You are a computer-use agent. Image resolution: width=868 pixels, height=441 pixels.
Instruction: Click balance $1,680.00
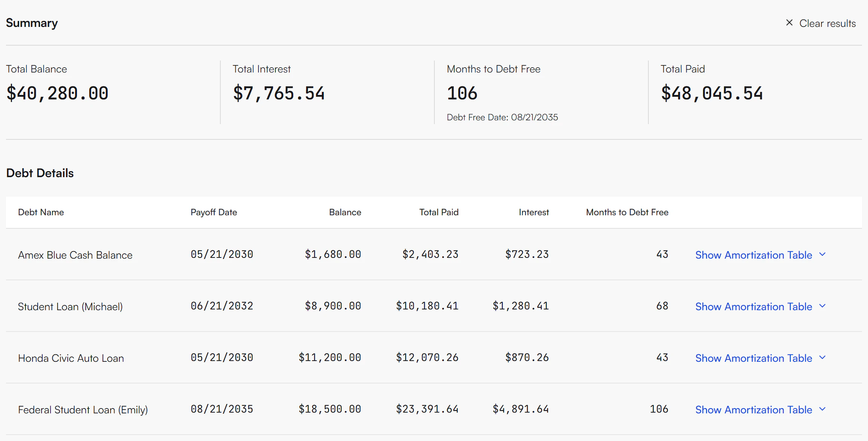tap(333, 255)
